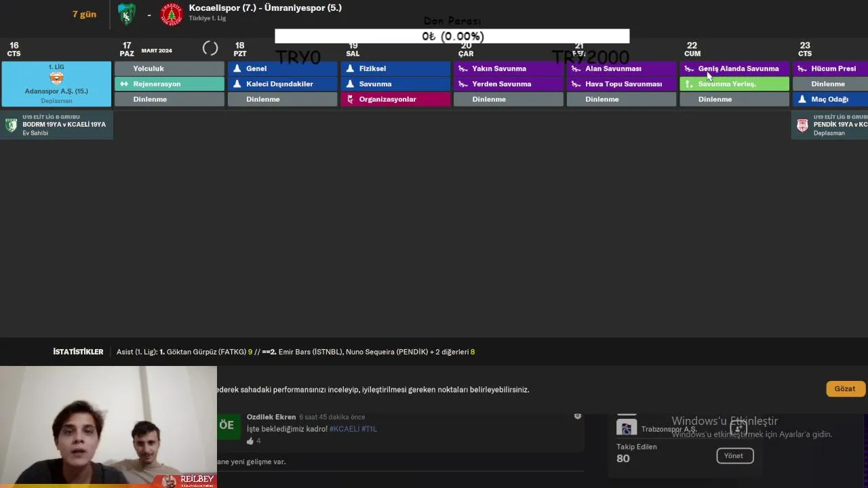Open the post settings gear icon
The width and height of the screenshot is (868, 488).
[577, 416]
